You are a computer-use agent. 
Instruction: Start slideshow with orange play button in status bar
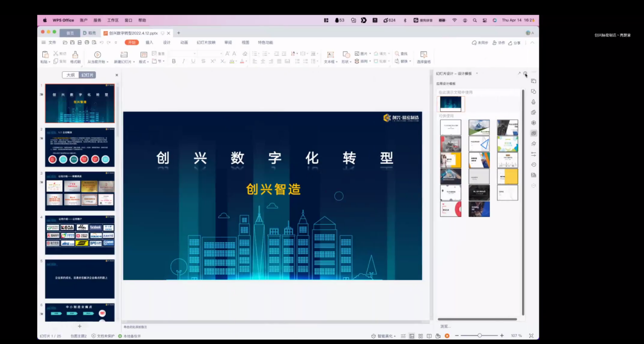pyautogui.click(x=447, y=336)
